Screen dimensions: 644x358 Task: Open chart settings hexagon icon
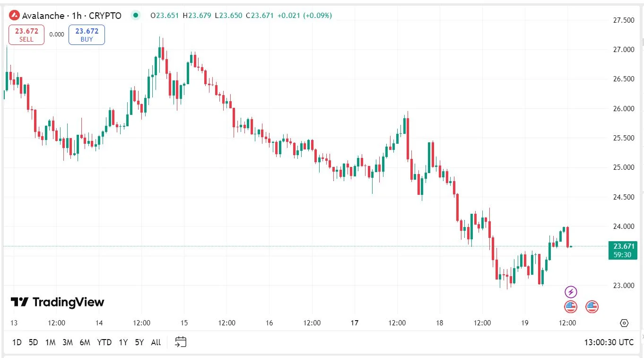click(x=624, y=323)
